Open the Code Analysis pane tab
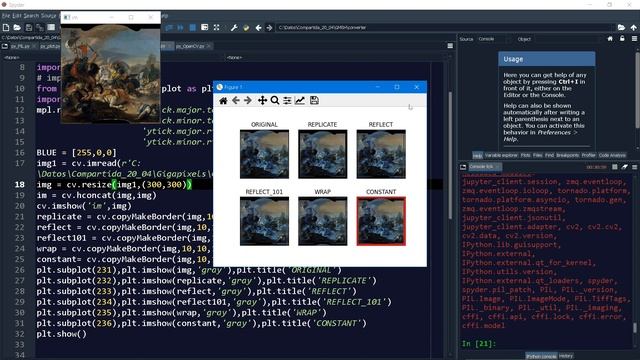640x360 pixels. (x=611, y=155)
